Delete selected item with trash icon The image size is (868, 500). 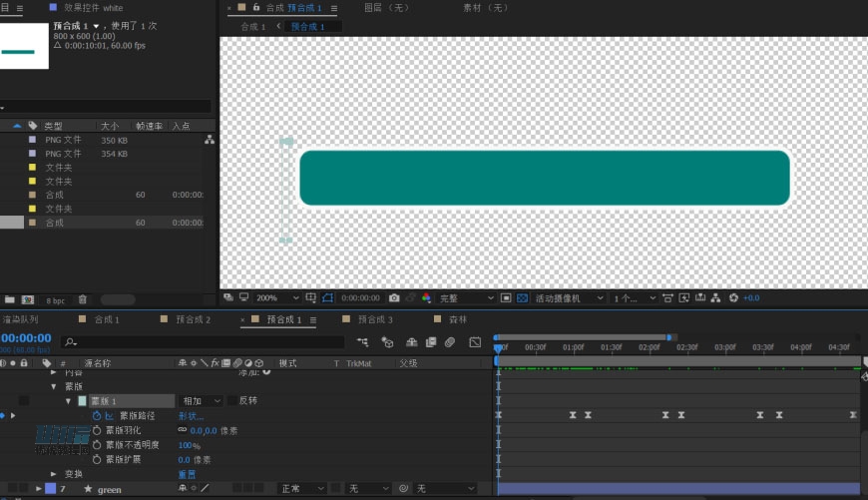point(83,299)
